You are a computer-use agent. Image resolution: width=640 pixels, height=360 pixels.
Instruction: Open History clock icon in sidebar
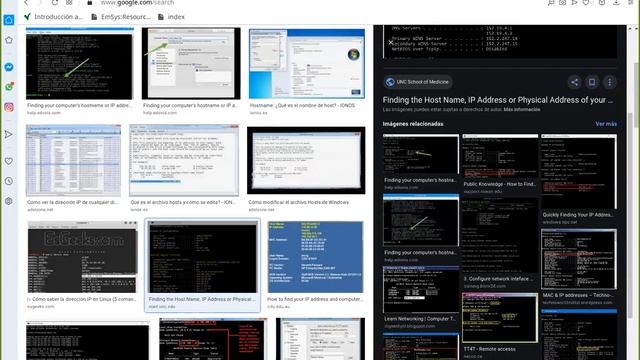pos(9,181)
